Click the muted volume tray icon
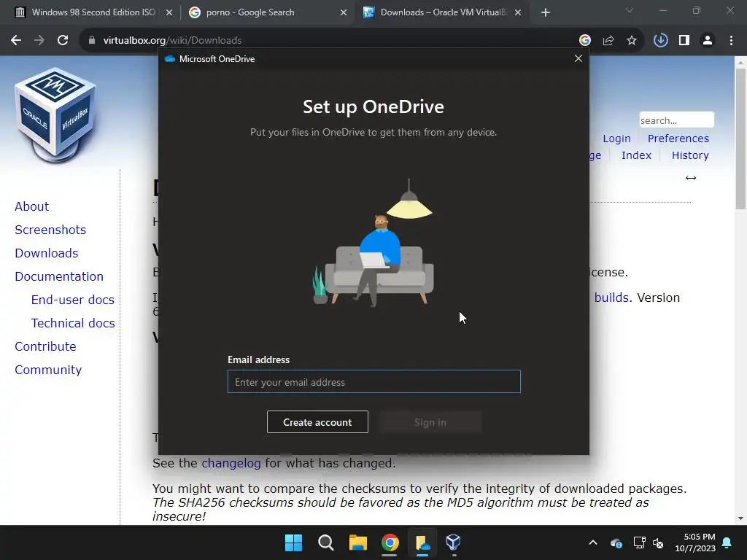This screenshot has height=560, width=747. point(658,542)
